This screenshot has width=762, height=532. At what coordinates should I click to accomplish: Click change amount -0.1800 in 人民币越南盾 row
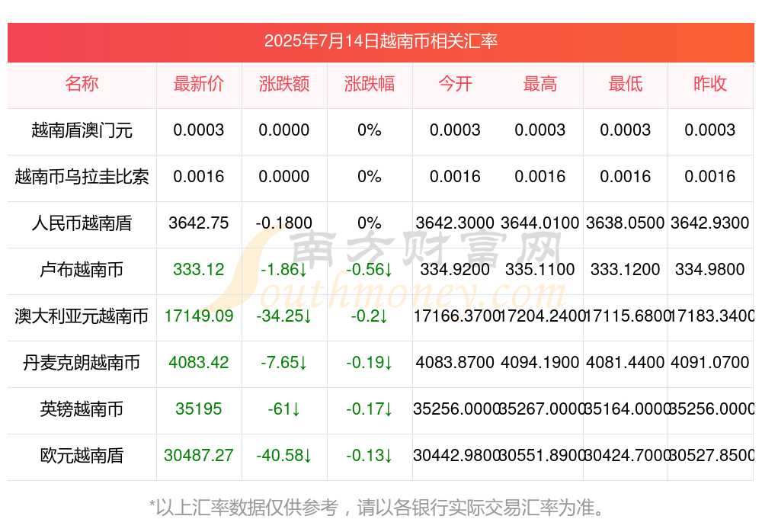point(283,223)
